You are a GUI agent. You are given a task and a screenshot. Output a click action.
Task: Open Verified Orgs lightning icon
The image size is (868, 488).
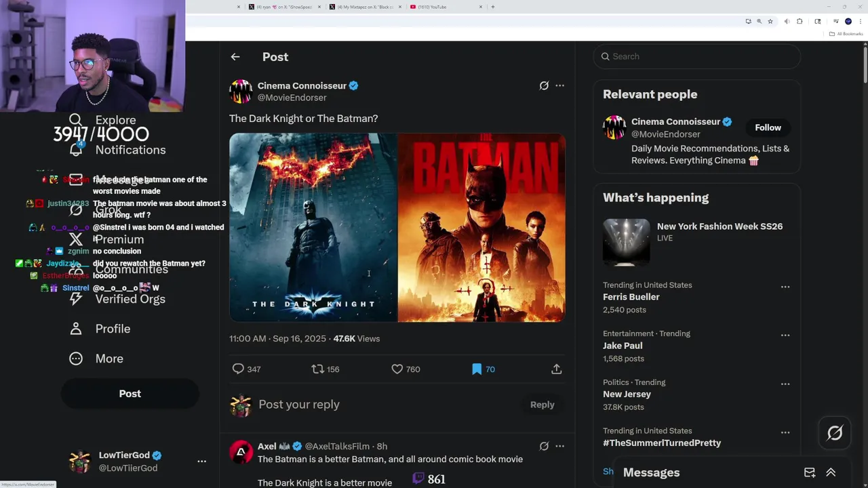(76, 299)
